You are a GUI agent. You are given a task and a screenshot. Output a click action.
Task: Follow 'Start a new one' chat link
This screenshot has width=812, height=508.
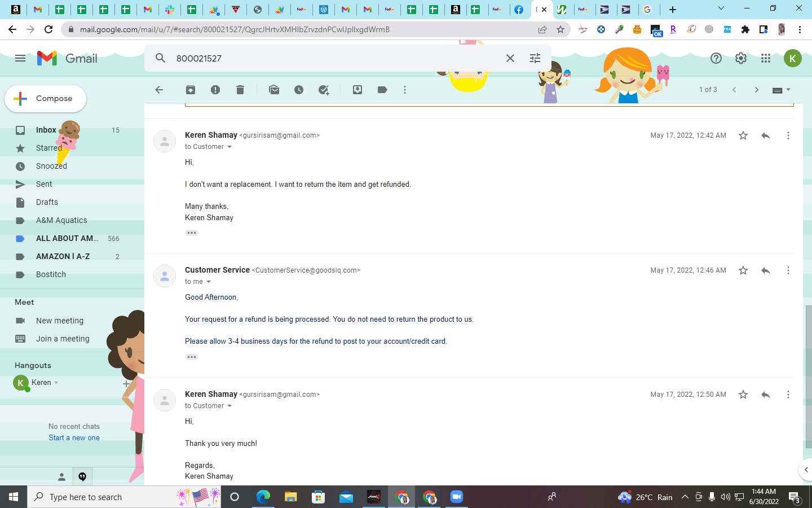point(74,438)
